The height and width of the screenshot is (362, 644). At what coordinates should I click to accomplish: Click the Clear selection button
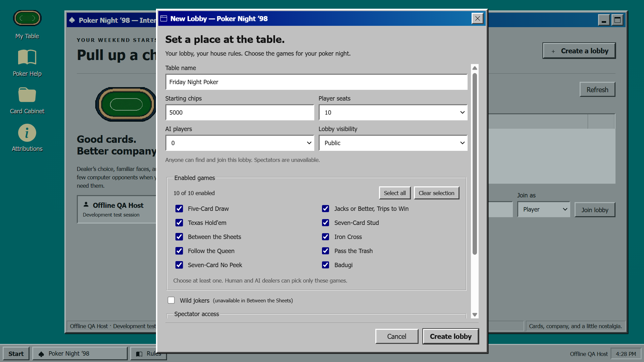[x=436, y=193]
